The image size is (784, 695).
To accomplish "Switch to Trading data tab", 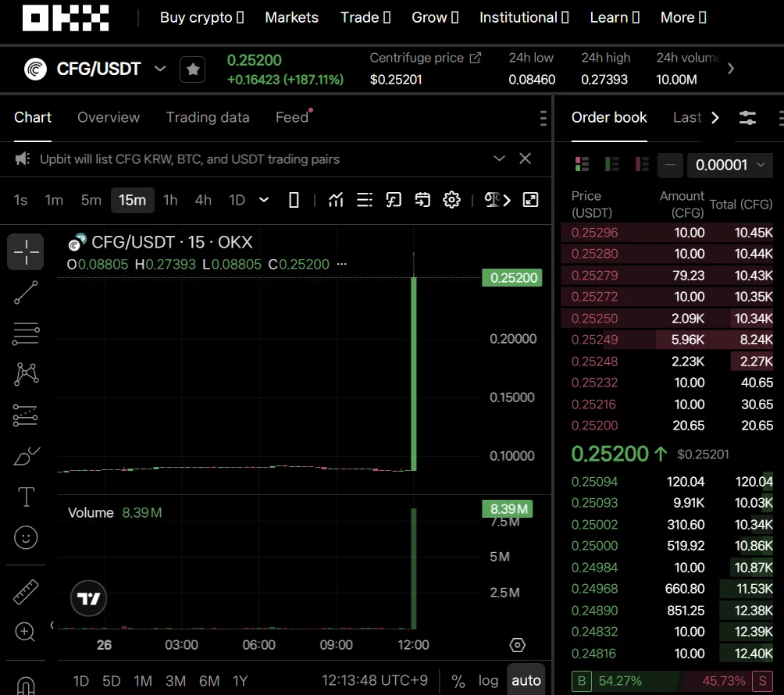I will 208,117.
